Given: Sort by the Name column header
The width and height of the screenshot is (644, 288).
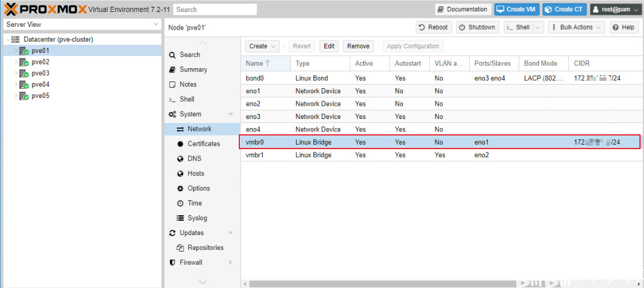Looking at the screenshot, I should coord(266,63).
